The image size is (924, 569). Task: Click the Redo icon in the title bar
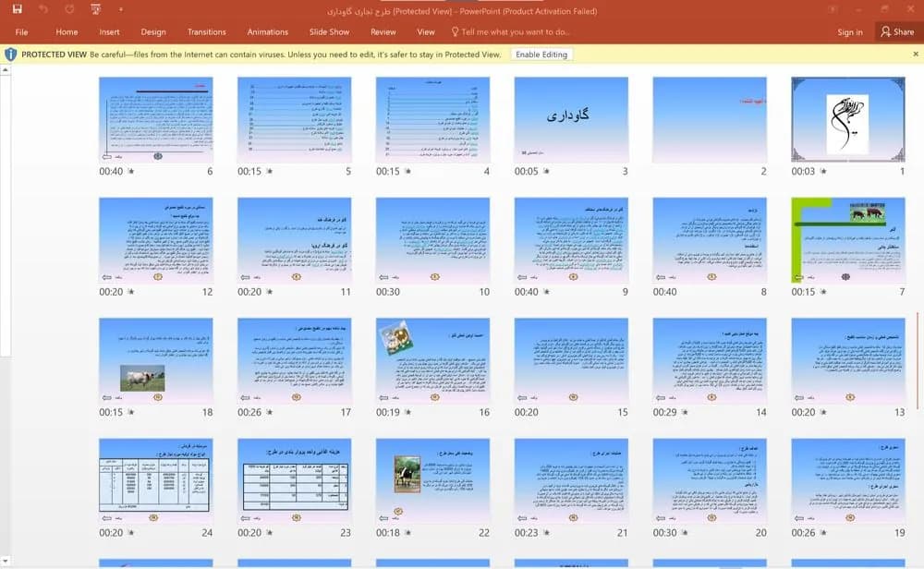coord(69,9)
